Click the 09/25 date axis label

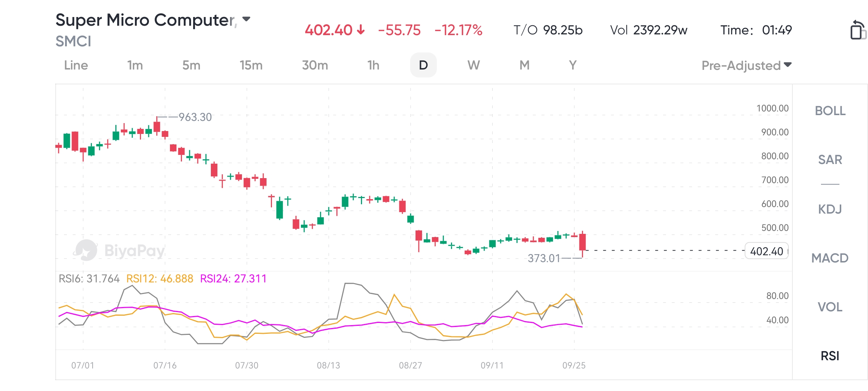pos(574,365)
